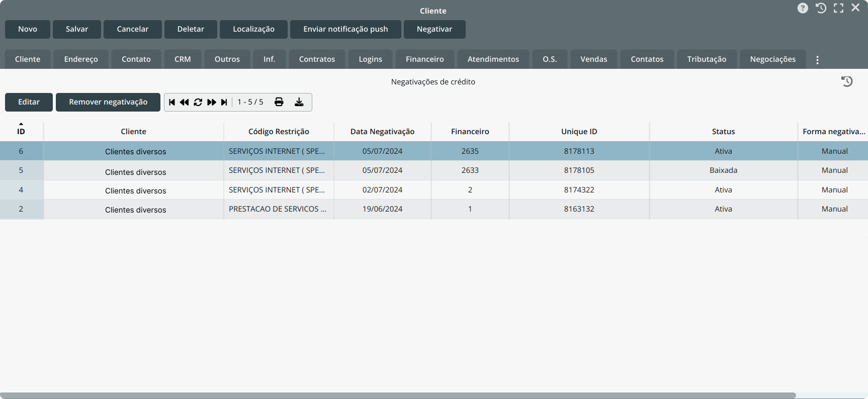Select row with Unique ID 8178113
868x399 pixels.
434,151
